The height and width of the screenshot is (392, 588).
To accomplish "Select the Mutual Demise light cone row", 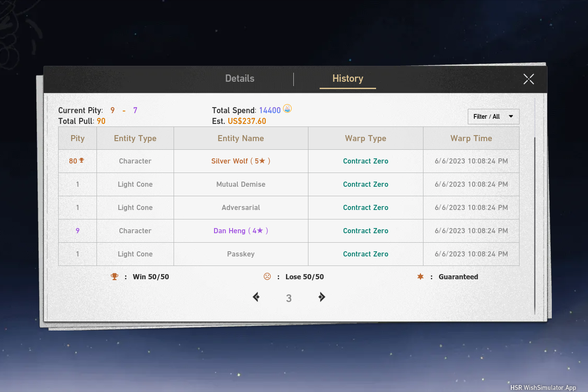I will [x=240, y=184].
